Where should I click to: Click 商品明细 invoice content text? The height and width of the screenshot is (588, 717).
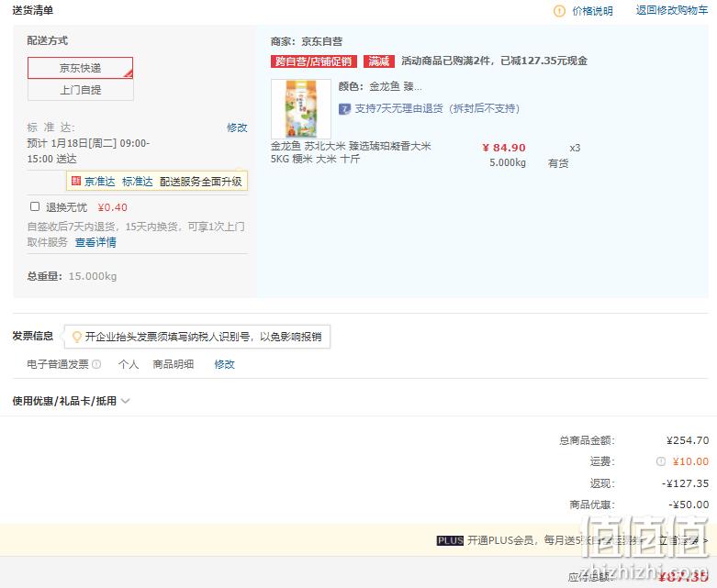coord(174,364)
